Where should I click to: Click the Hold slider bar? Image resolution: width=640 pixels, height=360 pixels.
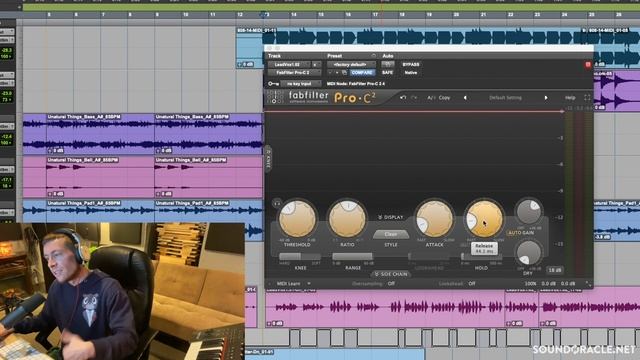482,257
